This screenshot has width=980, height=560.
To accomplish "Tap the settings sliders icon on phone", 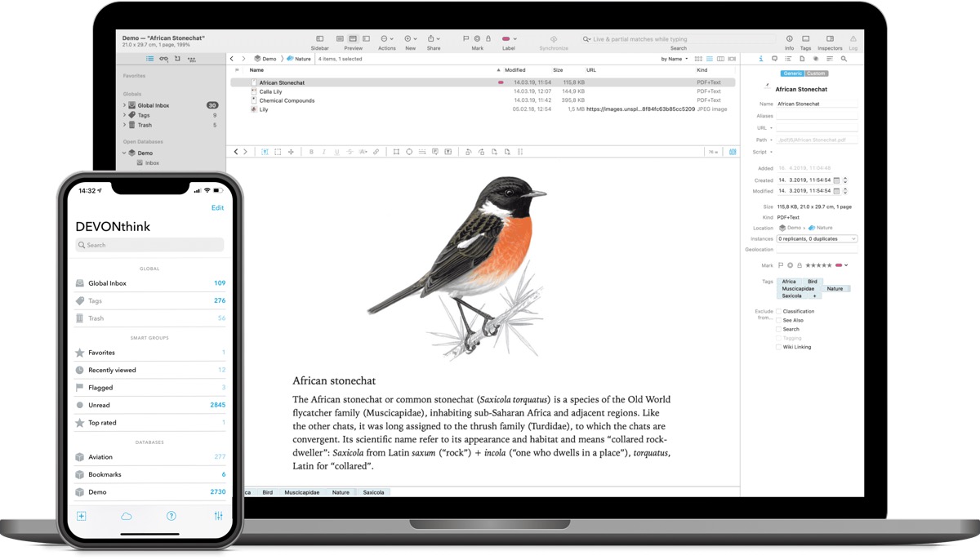I will coord(218,516).
